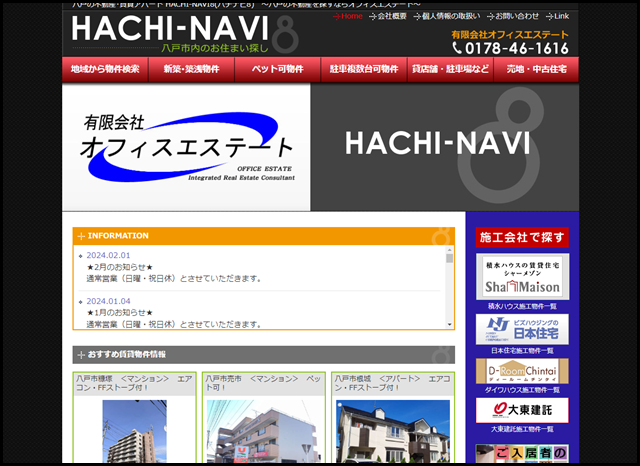
Task: Click the information box scroll up arrow
Action: (449, 250)
